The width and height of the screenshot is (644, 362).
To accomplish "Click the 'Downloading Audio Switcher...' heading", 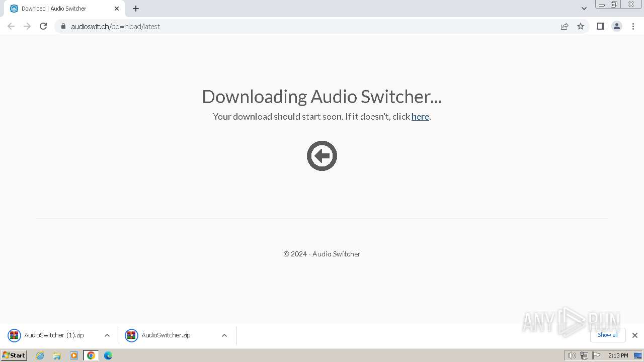I will pyautogui.click(x=322, y=97).
